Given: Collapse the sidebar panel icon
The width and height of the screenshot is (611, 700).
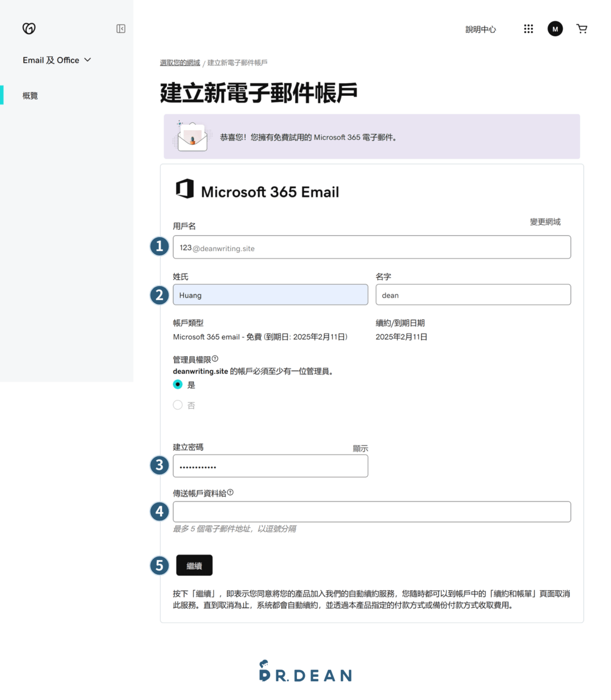Looking at the screenshot, I should point(121,29).
